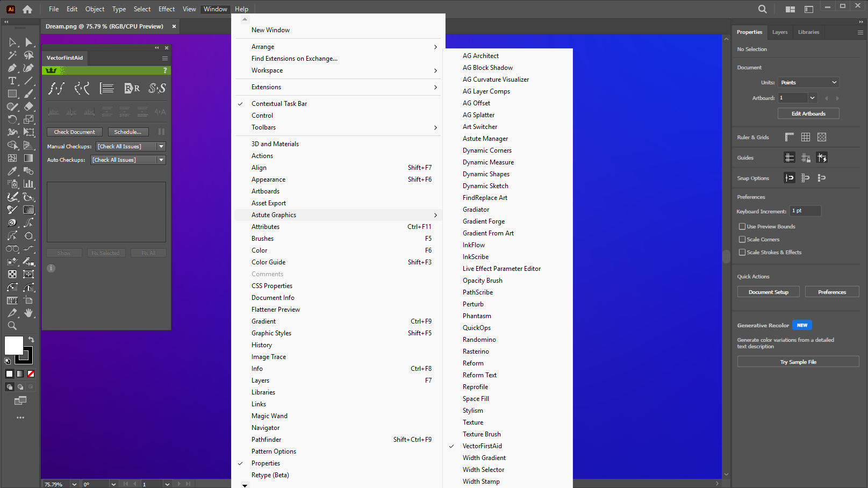Click the Arrange Documents icon
This screenshot has height=488, width=868.
pos(790,9)
